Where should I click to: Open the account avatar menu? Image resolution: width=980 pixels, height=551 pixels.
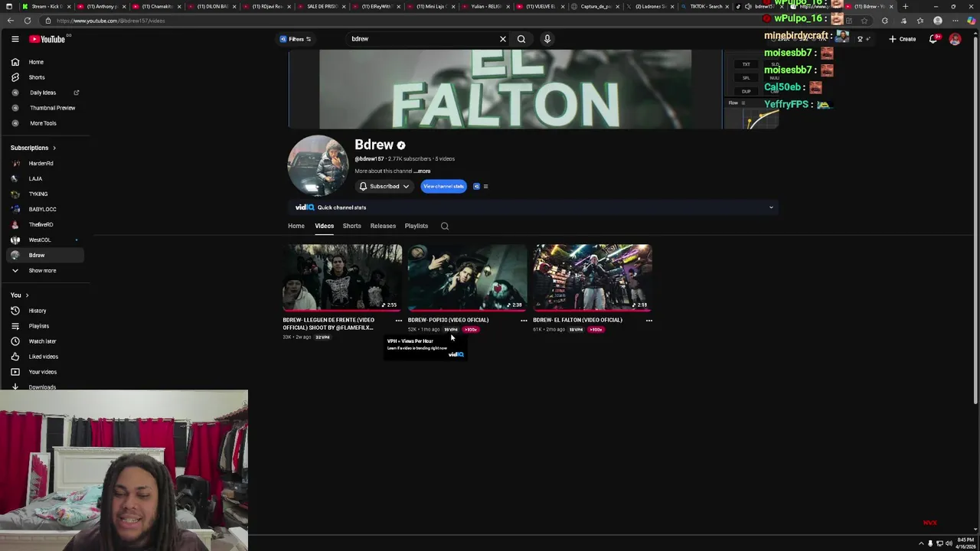pos(955,39)
